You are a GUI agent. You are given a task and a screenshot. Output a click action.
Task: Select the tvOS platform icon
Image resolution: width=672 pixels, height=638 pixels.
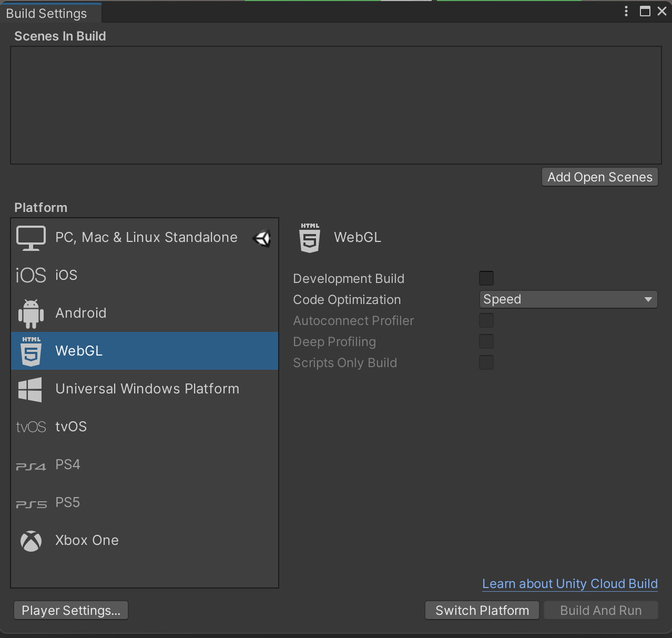[31, 427]
